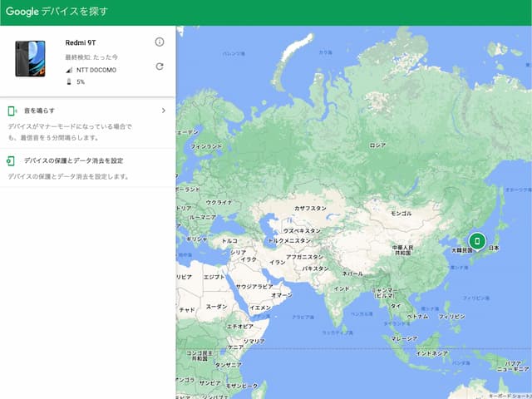The height and width of the screenshot is (399, 532).
Task: Click the モンゴル label on the map
Action: [401, 214]
